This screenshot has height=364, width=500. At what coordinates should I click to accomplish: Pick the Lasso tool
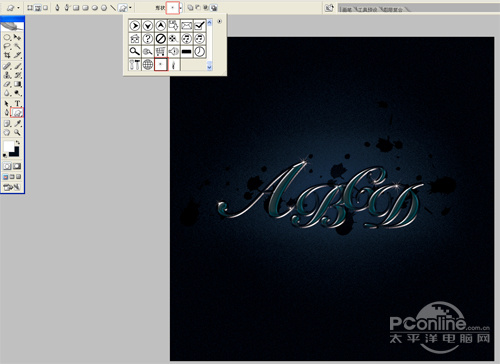point(7,46)
